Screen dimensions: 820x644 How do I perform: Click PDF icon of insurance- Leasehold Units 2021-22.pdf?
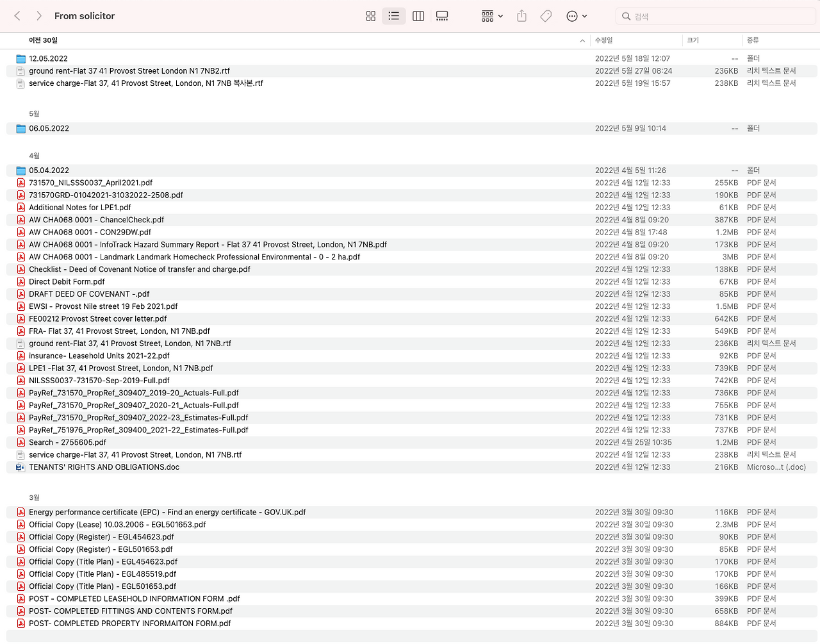(21, 356)
